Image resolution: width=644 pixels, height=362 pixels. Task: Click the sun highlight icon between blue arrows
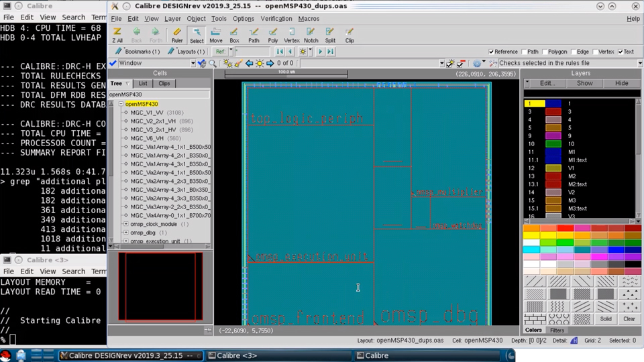260,63
